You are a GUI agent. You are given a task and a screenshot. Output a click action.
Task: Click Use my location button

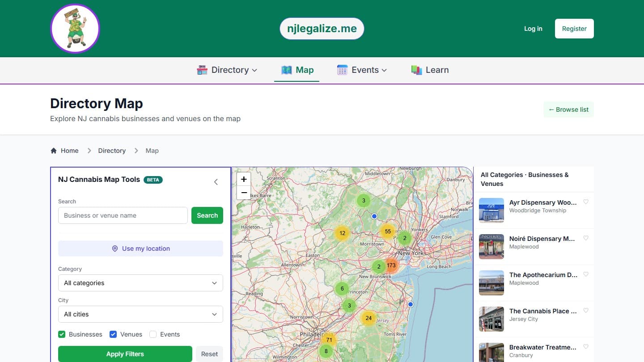(x=140, y=248)
